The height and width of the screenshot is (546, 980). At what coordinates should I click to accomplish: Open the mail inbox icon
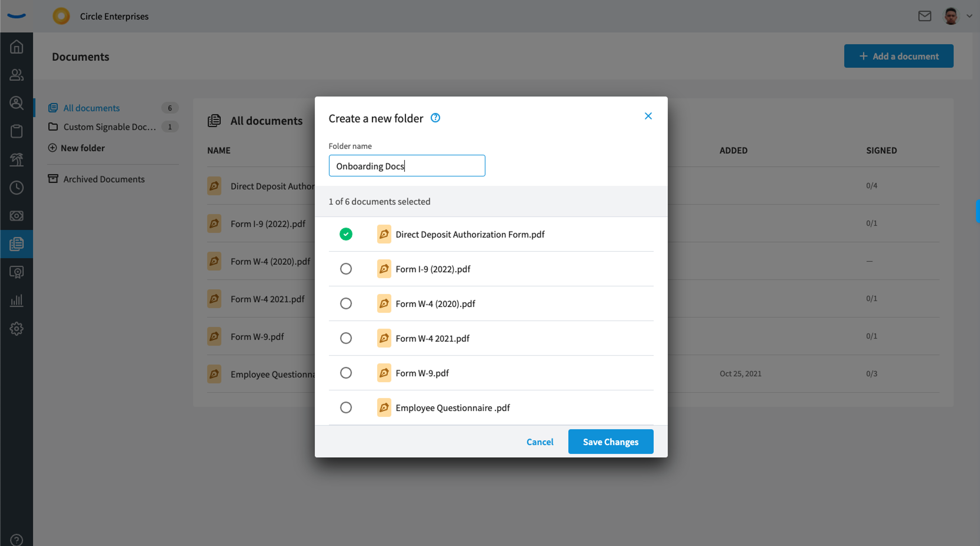(x=924, y=16)
